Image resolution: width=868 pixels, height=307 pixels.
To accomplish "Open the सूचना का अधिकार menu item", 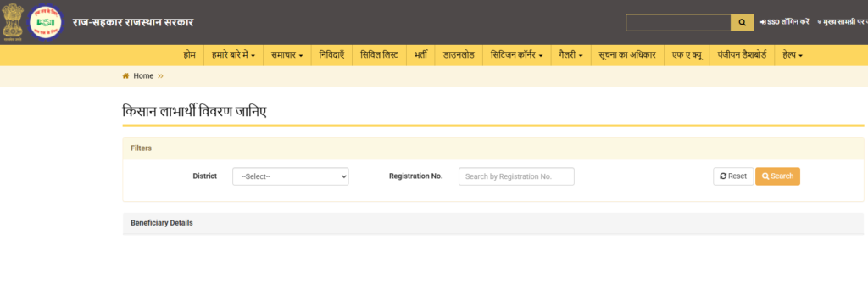I will 627,55.
